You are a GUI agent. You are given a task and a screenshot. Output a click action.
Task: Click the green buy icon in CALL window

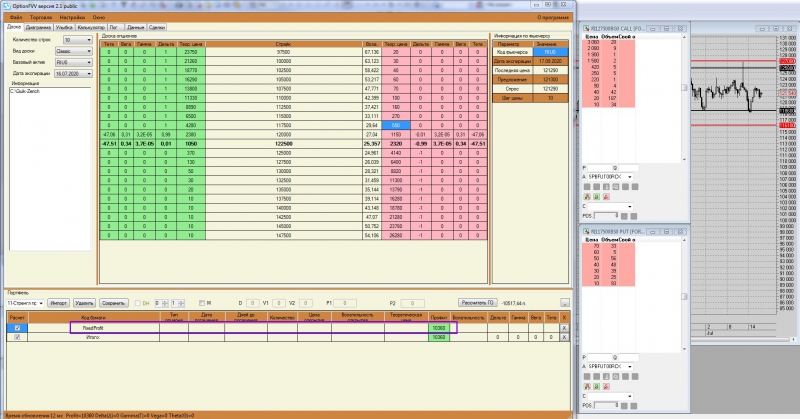pos(596,196)
